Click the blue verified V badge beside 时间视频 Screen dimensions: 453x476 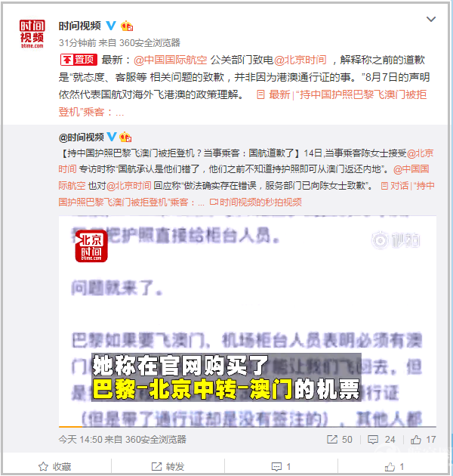[x=111, y=26]
